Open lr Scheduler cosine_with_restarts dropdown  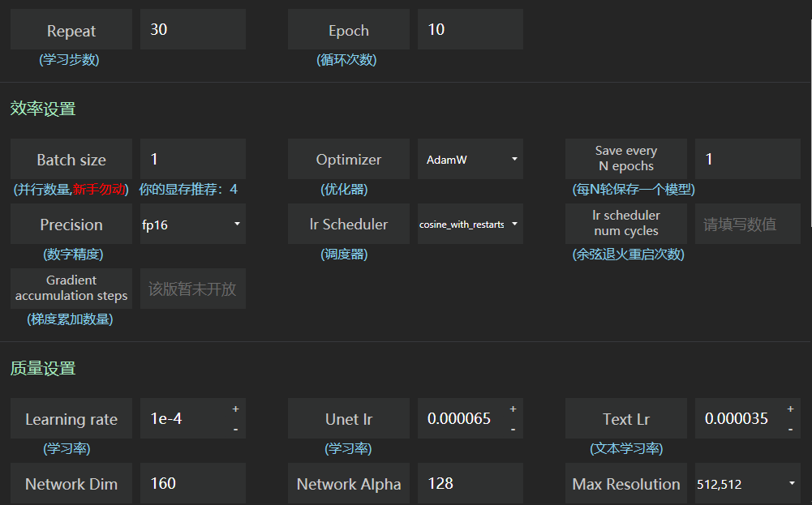coord(470,225)
